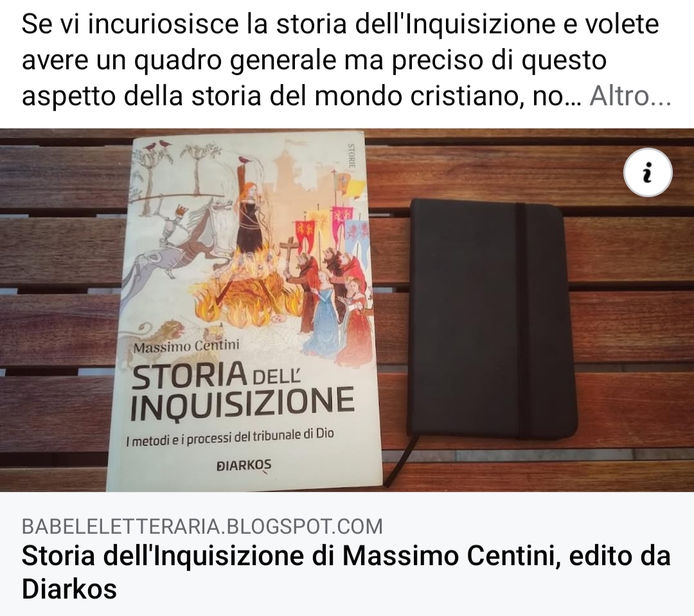Tap the author name Massimo Centini on the cover
This screenshot has height=616, width=694.
[x=186, y=346]
